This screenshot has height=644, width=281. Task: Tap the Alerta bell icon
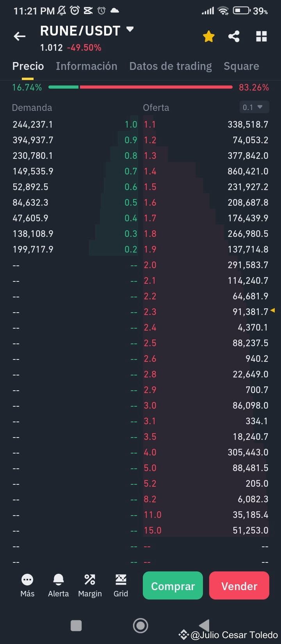coord(59,580)
